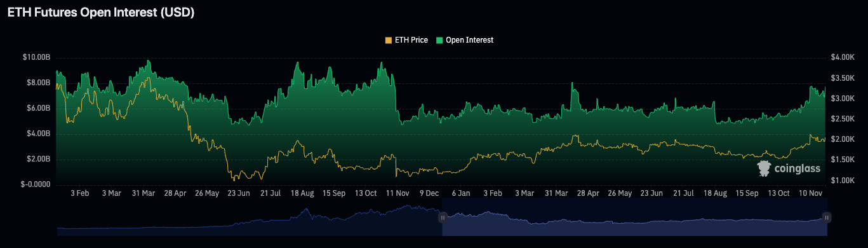
Task: Toggle ETH Price legend series
Action: point(406,40)
